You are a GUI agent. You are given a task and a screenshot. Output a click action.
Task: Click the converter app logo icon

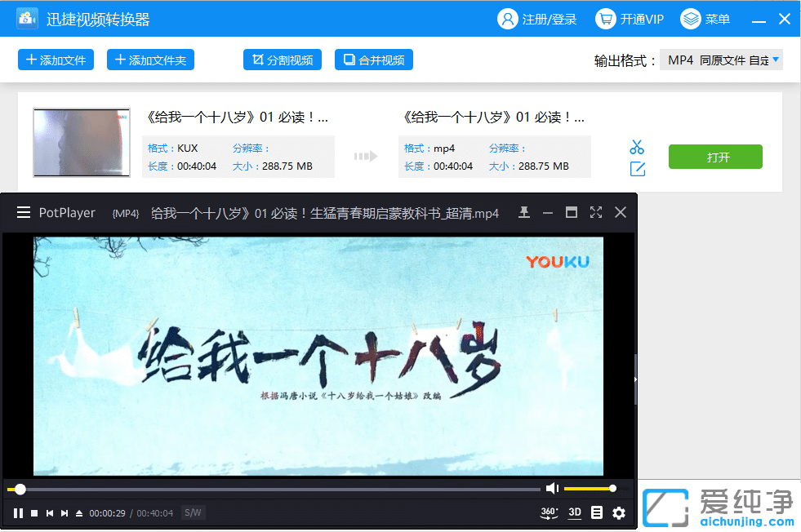27,19
